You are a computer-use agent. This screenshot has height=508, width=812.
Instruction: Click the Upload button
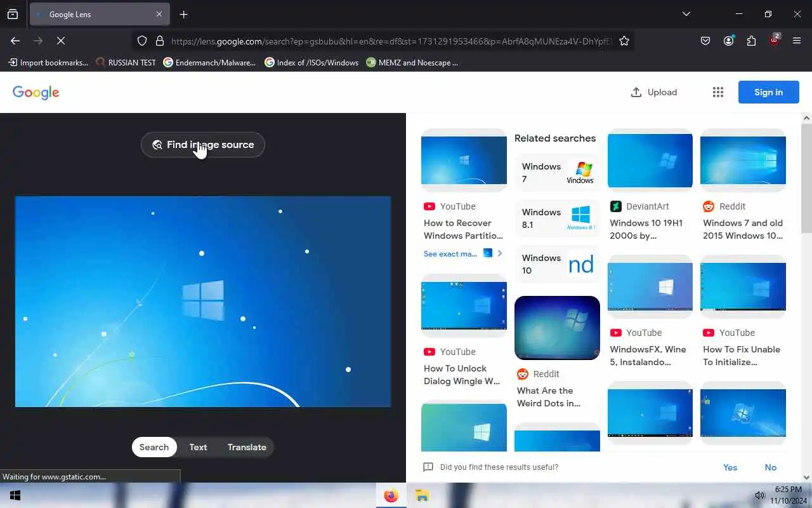coord(654,92)
